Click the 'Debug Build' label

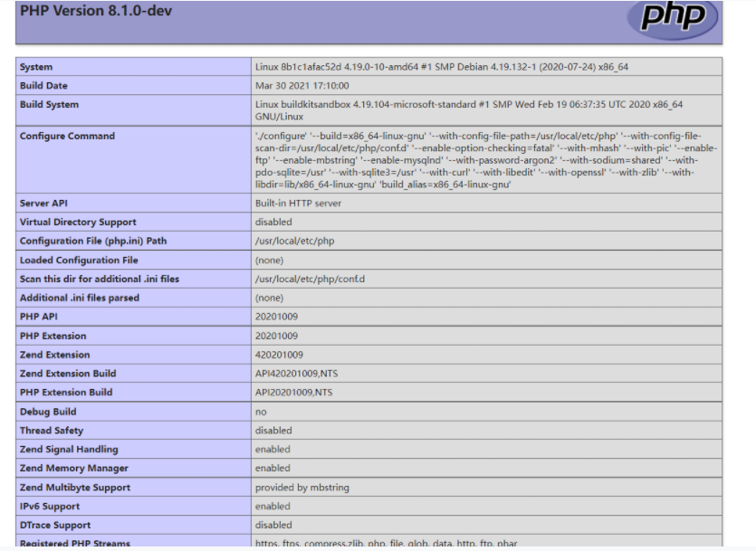48,412
